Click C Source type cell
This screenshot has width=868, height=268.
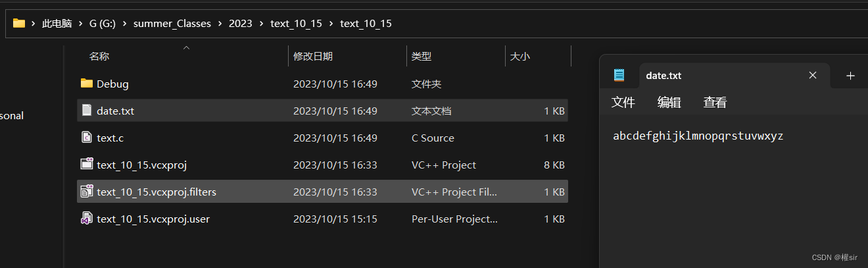(433, 138)
